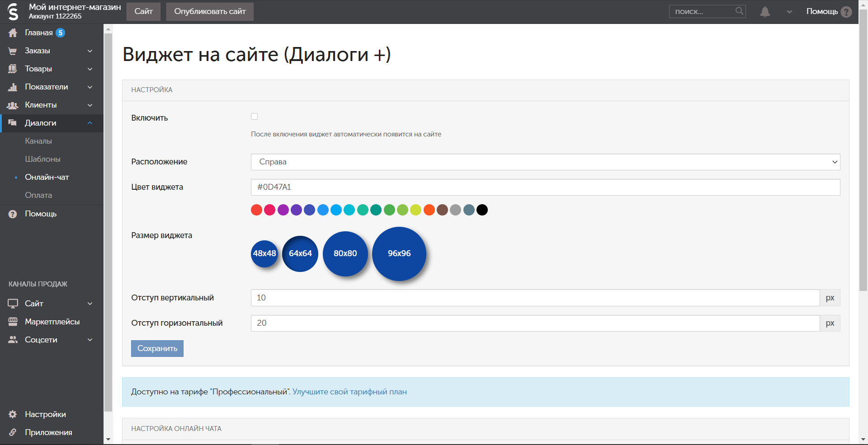
Task: Click the Отступ горизонтальный field
Action: (x=535, y=323)
